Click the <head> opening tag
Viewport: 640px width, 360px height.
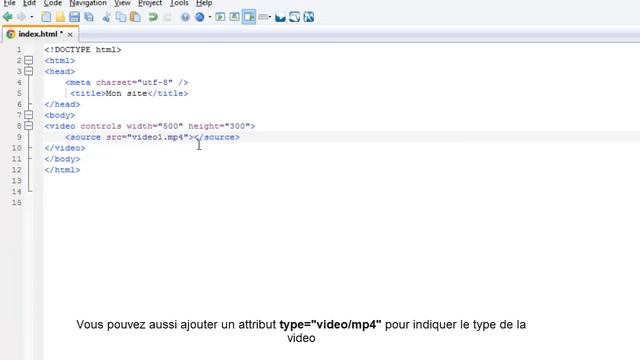point(60,72)
